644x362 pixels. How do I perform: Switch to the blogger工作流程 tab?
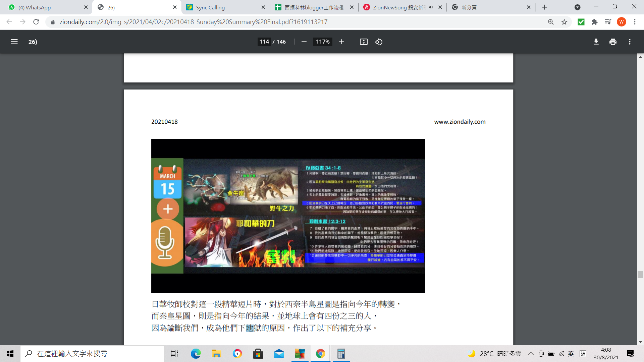coord(314,7)
